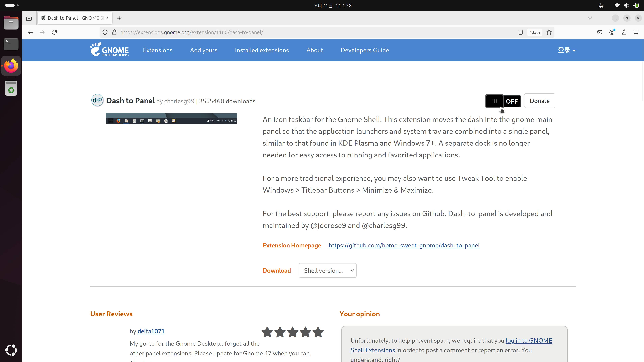Click the Dash to Panel title heading
This screenshot has width=644, height=362.
[130, 100]
